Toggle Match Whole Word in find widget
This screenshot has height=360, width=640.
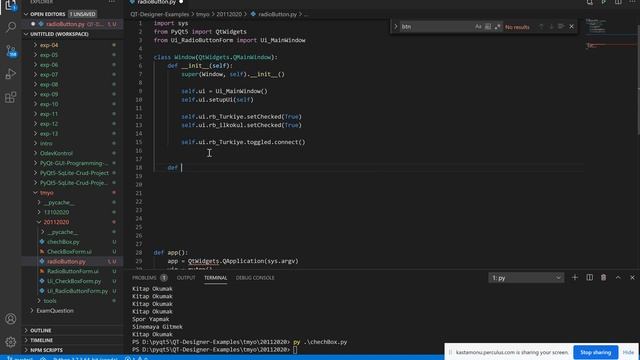(x=488, y=27)
